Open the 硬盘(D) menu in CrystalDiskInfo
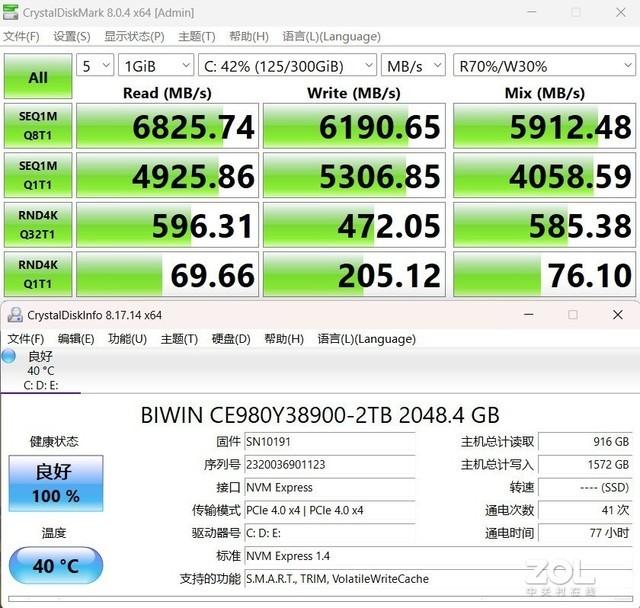Screen dimensions: 640x608 tap(231, 339)
